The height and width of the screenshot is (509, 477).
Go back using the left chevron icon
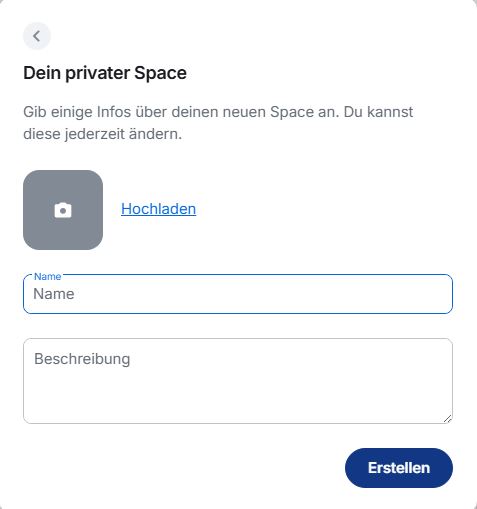[37, 36]
